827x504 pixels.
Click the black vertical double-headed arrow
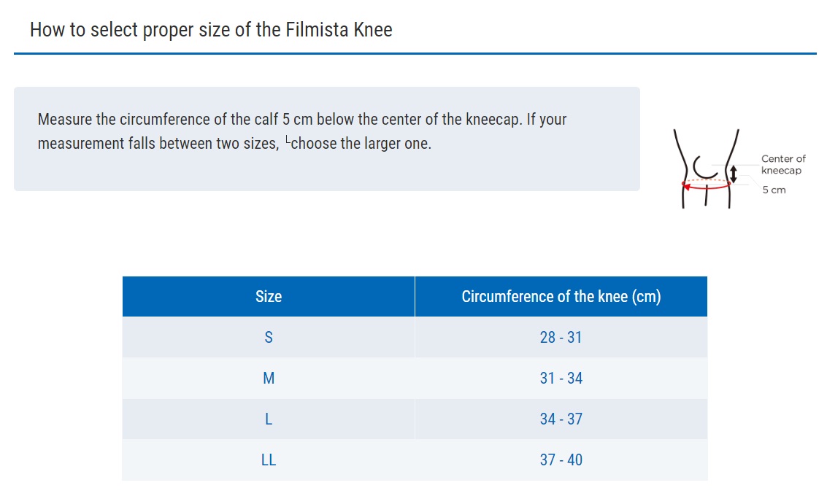(x=734, y=173)
